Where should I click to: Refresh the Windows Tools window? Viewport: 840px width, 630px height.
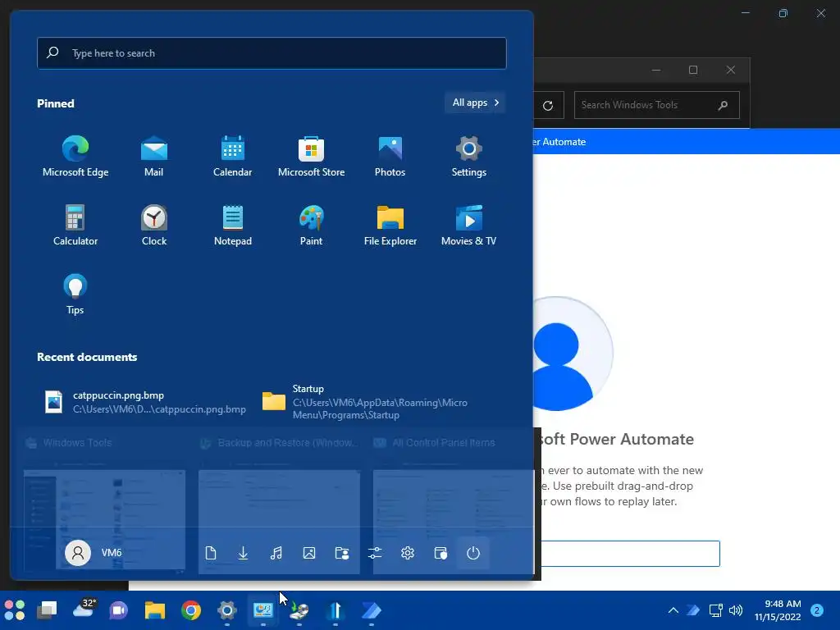pyautogui.click(x=548, y=106)
